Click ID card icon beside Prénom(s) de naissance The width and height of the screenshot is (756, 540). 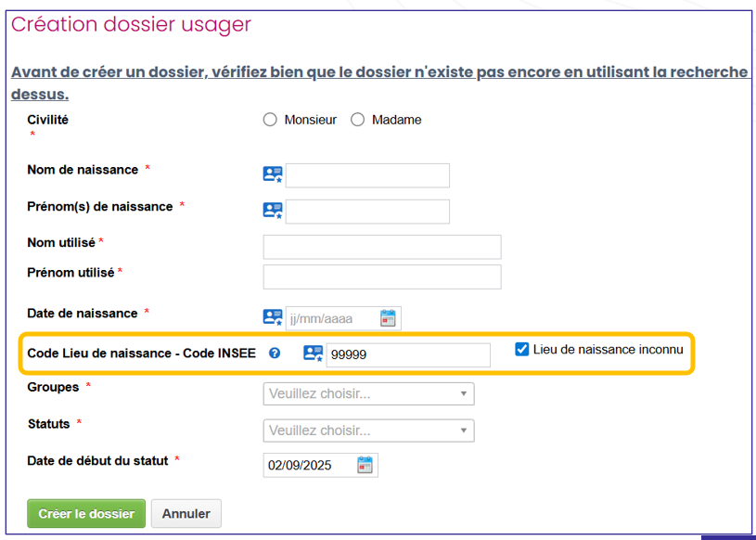(x=273, y=211)
